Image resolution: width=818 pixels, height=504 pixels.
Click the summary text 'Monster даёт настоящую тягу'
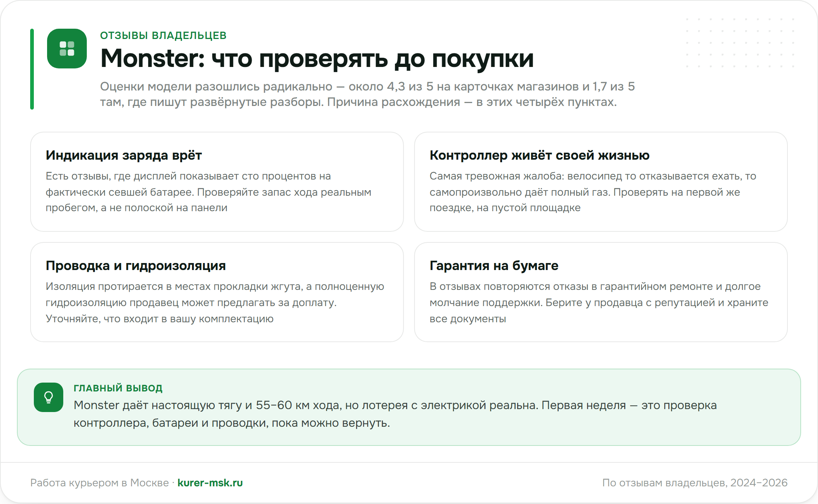[395, 414]
